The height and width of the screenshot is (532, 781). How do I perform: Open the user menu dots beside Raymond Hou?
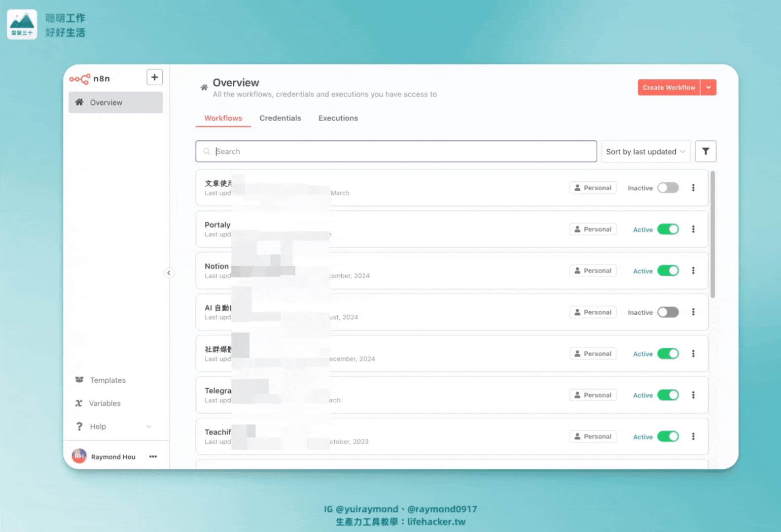coord(153,457)
